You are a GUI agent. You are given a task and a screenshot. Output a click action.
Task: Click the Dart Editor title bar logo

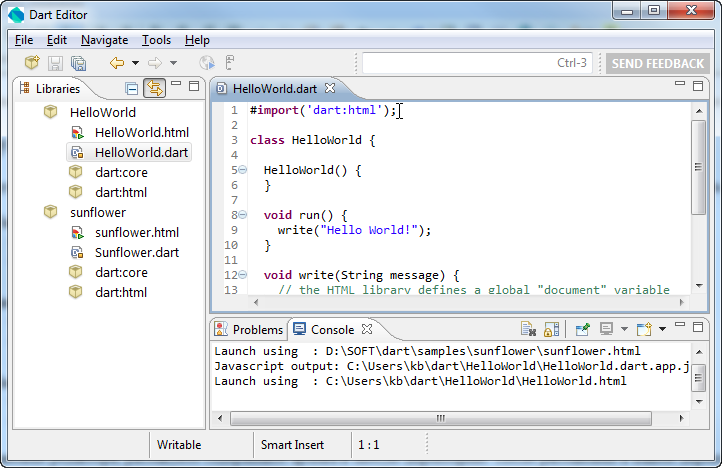pos(16,15)
